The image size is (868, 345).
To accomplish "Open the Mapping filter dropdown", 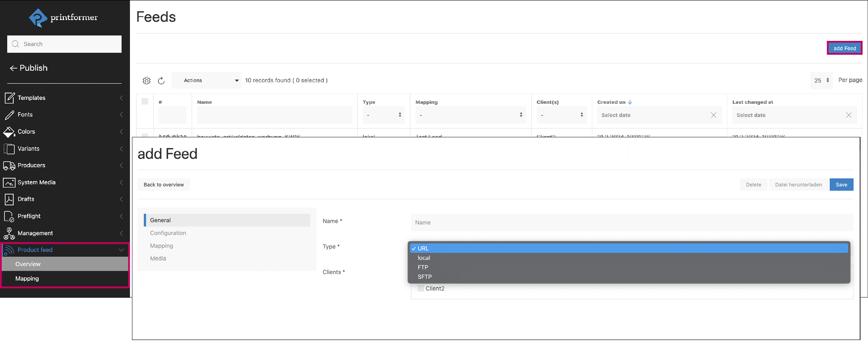I will (470, 115).
